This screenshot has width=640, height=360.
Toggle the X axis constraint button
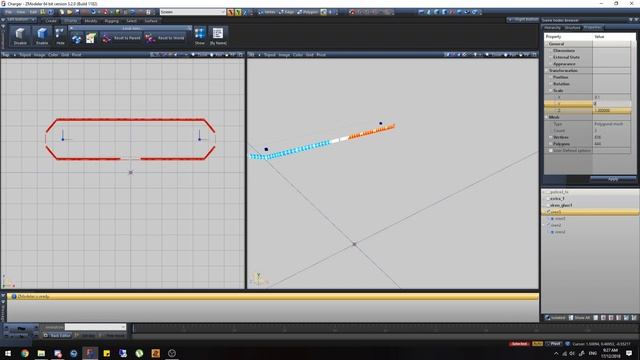tap(231, 12)
